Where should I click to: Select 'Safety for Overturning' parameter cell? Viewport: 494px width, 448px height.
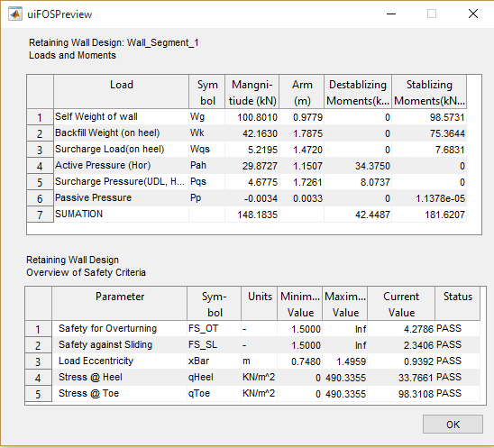click(x=119, y=329)
